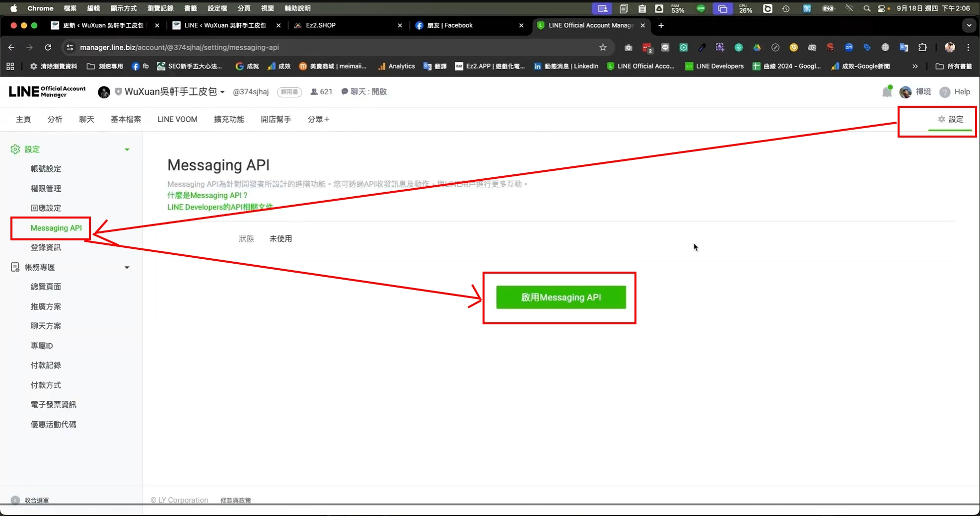Open 登錄資訊 in the sidebar

[x=46, y=247]
